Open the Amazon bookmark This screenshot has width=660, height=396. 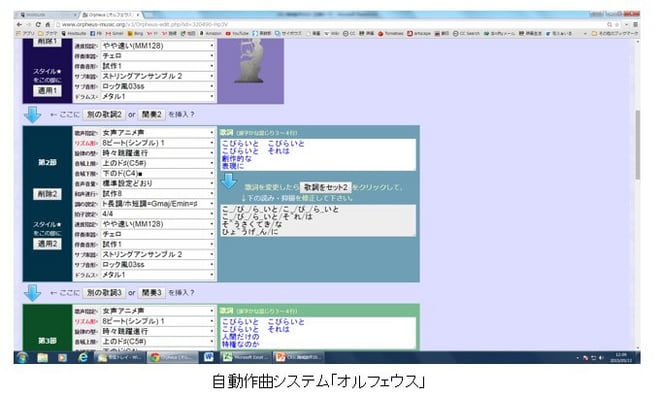(x=210, y=33)
